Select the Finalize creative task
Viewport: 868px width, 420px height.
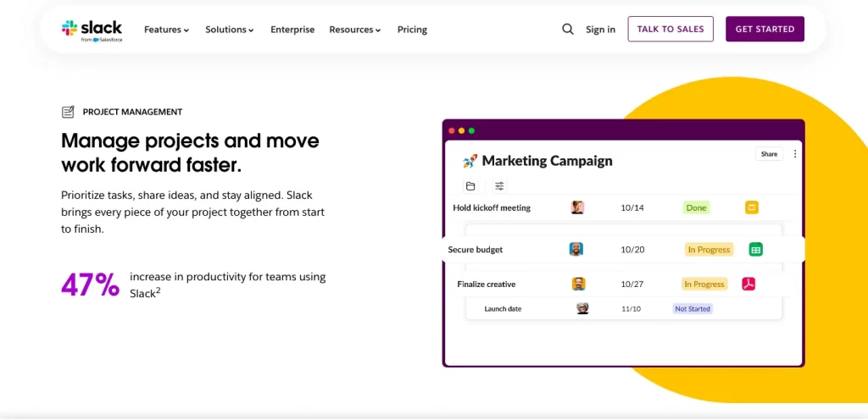[x=486, y=284]
